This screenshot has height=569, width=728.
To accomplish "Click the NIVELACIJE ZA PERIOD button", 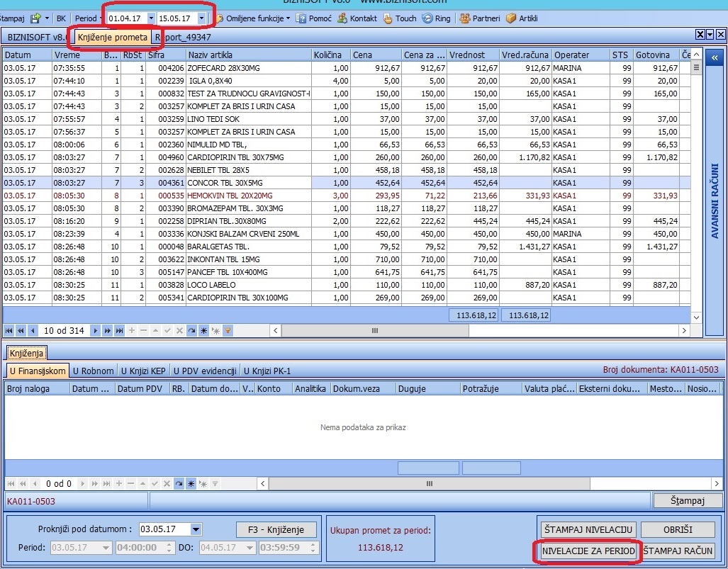I will [588, 551].
